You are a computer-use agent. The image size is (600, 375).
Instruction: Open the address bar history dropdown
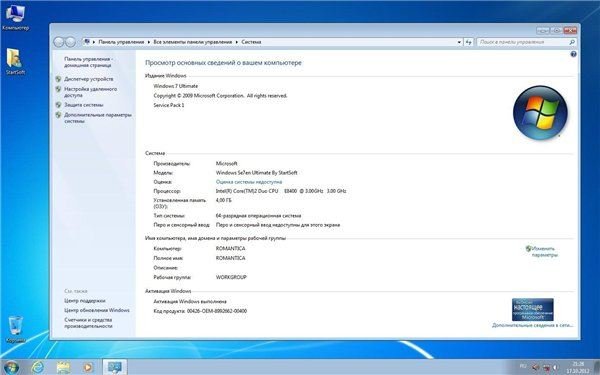459,42
